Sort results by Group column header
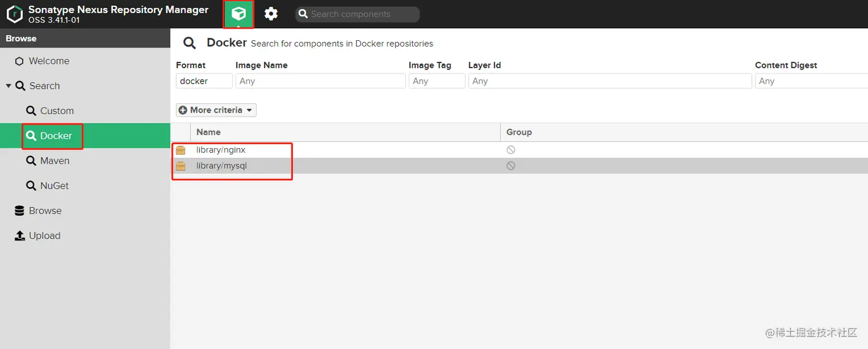 (684, 132)
